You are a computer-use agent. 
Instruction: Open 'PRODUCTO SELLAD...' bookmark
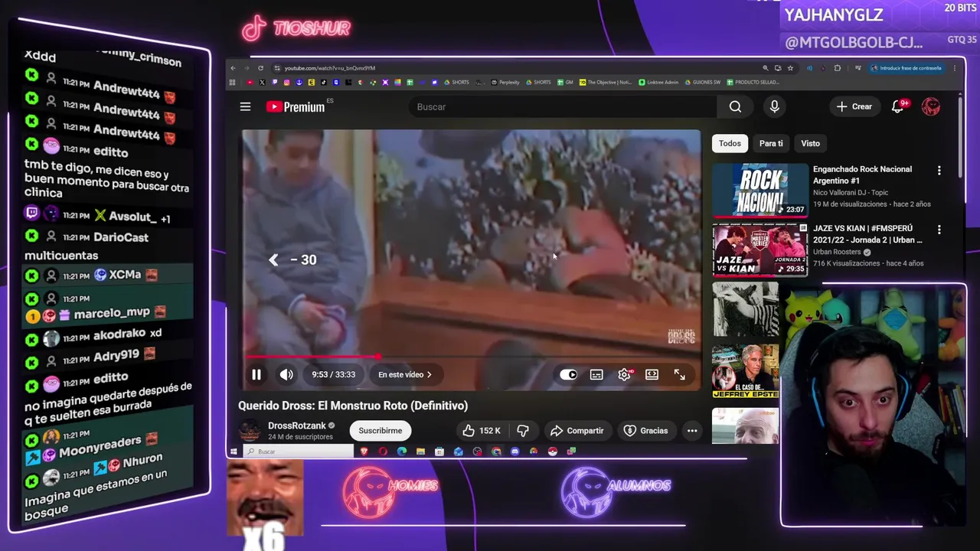(x=753, y=83)
